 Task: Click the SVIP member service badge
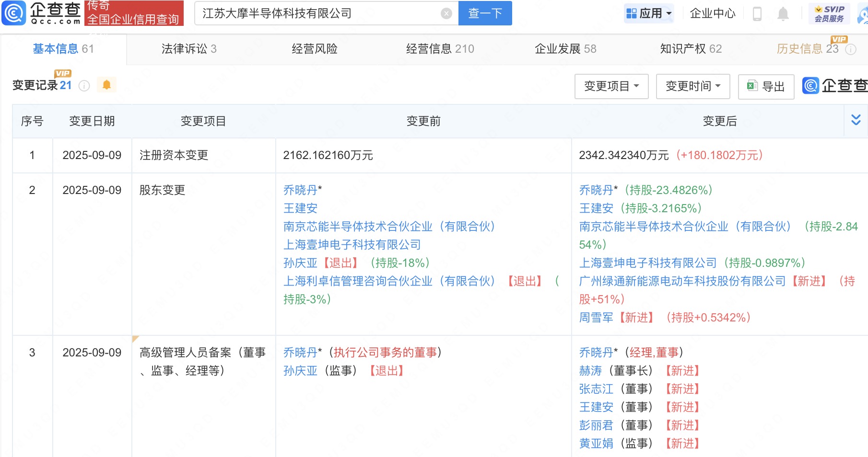[x=829, y=13]
